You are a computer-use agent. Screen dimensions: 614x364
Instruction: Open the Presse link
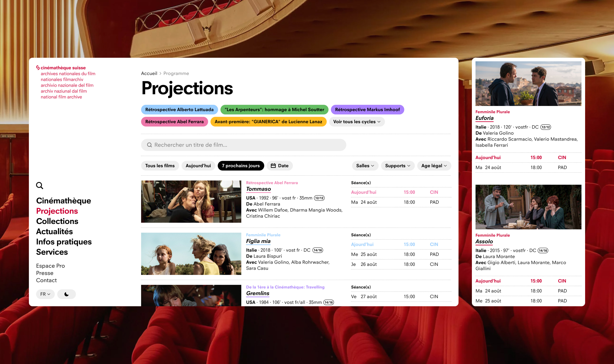(45, 273)
